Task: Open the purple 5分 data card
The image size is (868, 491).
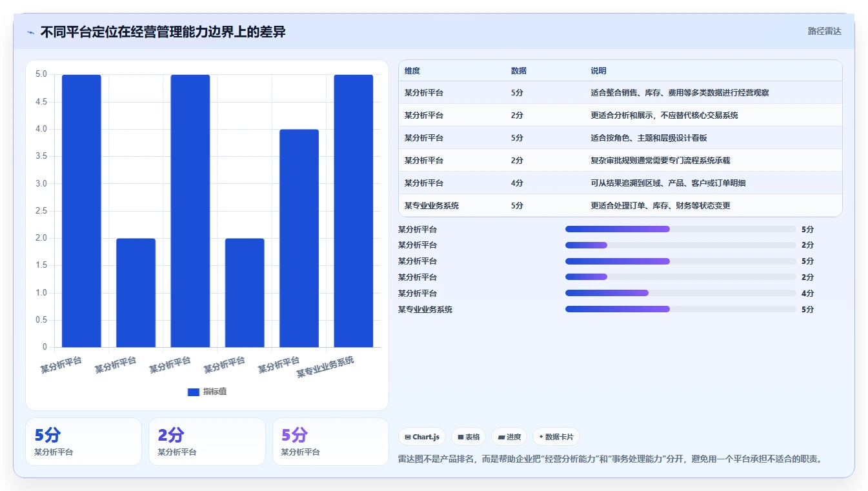Action: 330,441
